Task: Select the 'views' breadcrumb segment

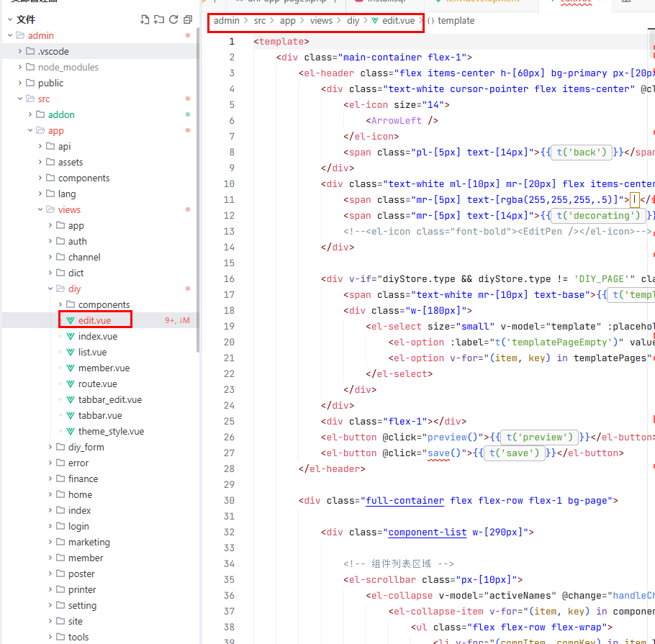Action: 321,21
